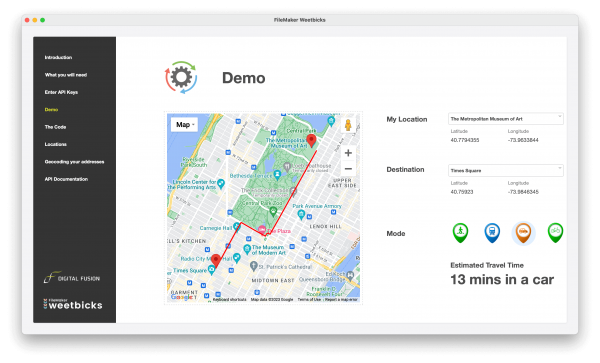Click the Metropolitan Museum red map pin

tap(311, 140)
